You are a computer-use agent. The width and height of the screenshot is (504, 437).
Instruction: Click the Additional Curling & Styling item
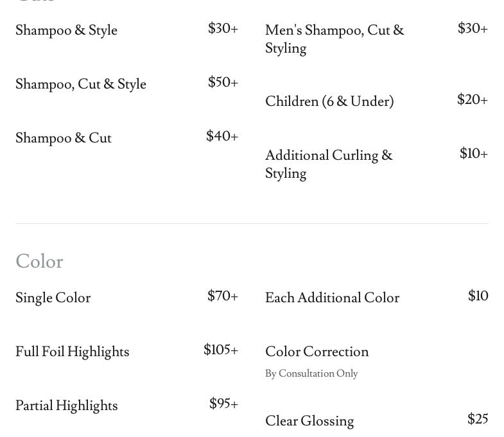(x=328, y=164)
